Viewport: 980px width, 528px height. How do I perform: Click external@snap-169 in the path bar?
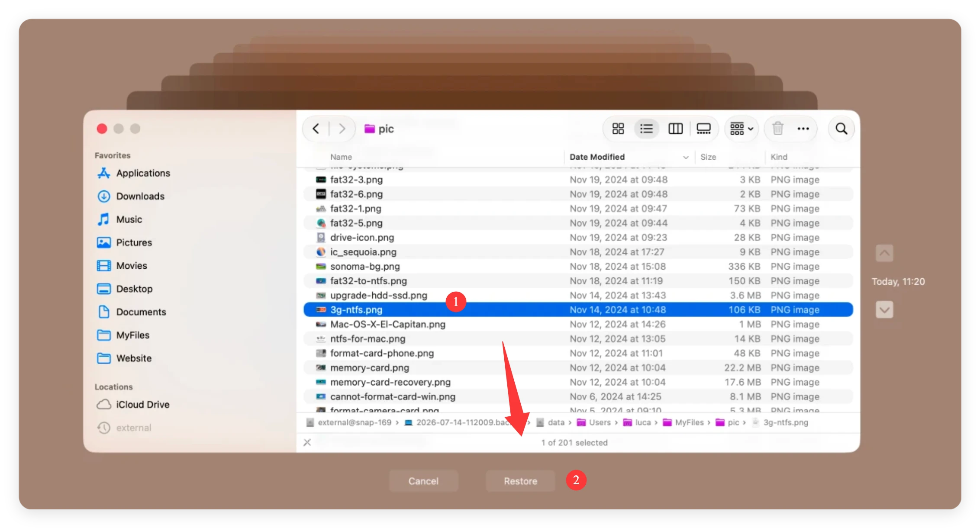[349, 422]
